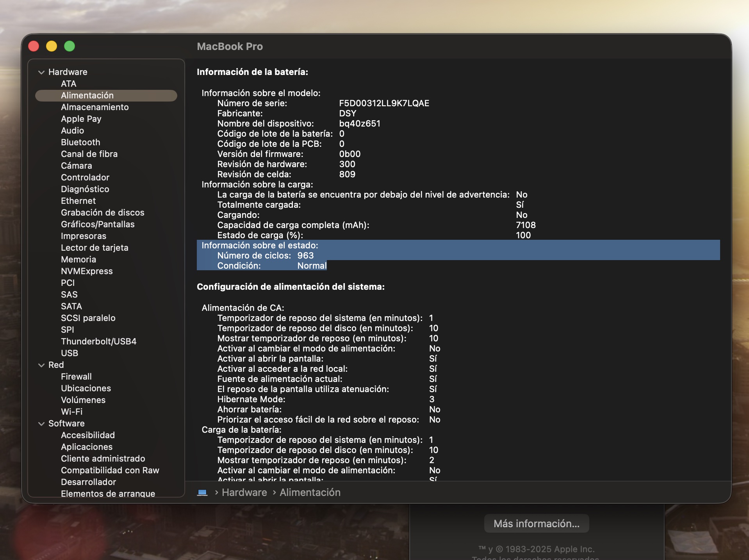Show the Memoria details
Viewport: 749px width, 560px height.
point(78,259)
